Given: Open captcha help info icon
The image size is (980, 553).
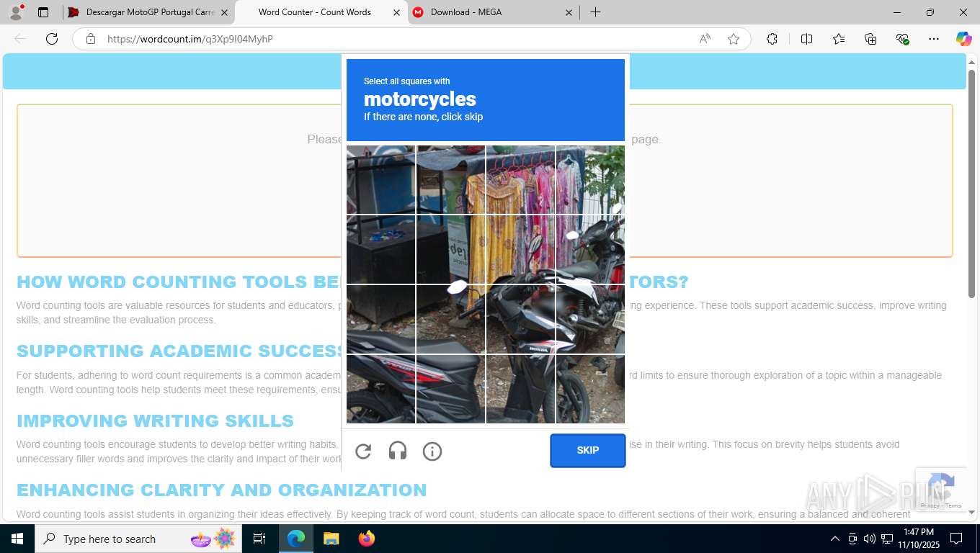Looking at the screenshot, I should pos(432,451).
